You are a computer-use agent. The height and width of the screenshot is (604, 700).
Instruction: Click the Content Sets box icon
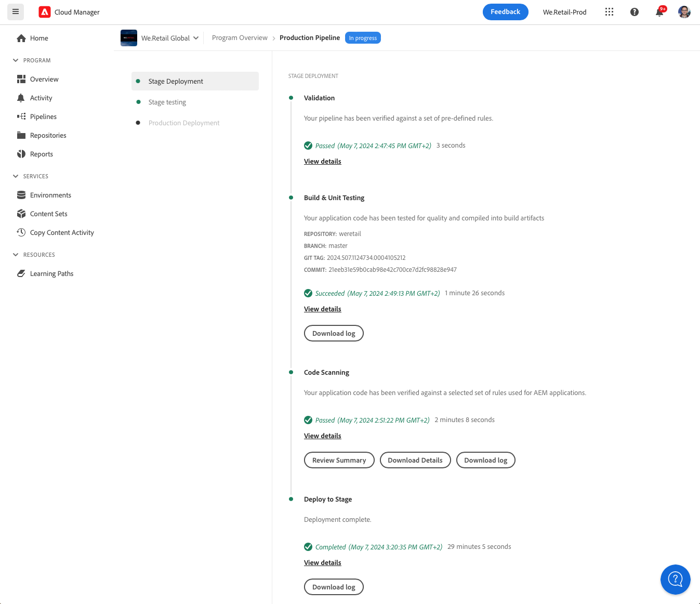pyautogui.click(x=21, y=214)
